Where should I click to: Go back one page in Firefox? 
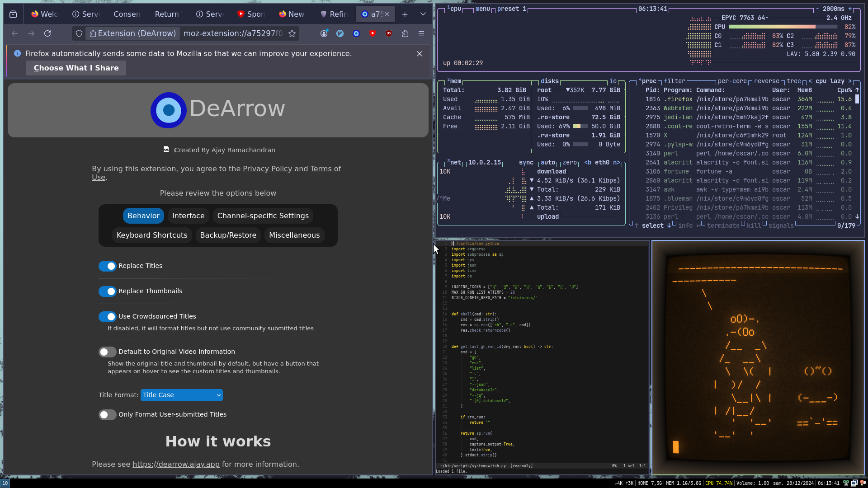point(15,33)
